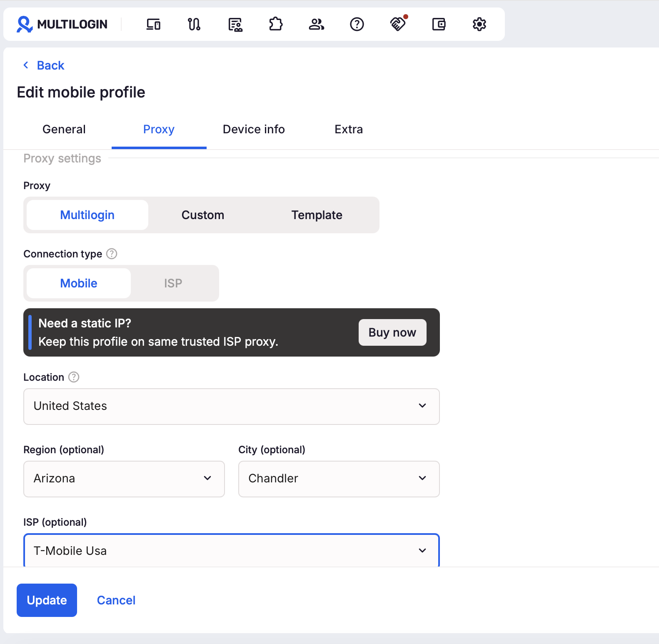Choose Multilogin proxy option
The image size is (659, 644).
(87, 215)
